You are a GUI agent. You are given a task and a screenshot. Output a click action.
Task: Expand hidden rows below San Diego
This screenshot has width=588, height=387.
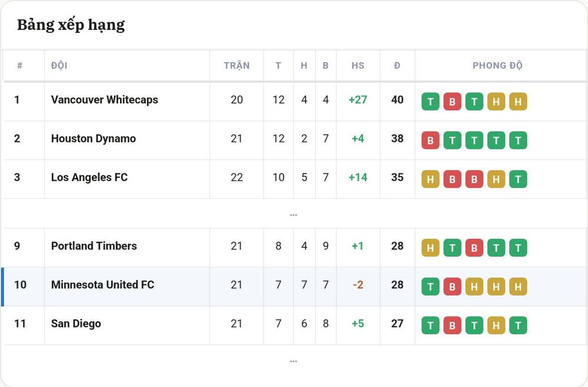tap(293, 361)
